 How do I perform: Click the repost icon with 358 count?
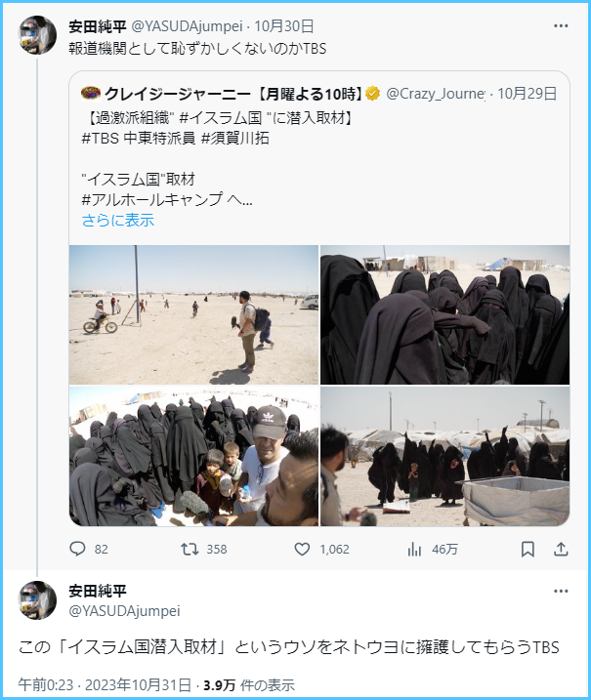[190, 549]
